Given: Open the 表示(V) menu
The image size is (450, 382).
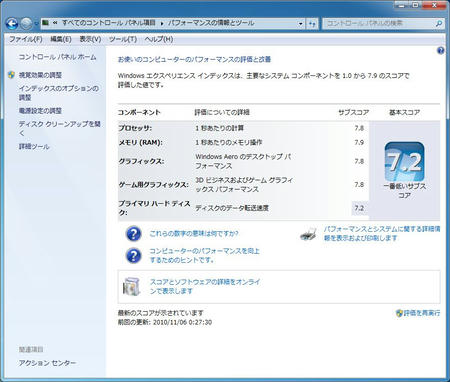Looking at the screenshot, I should (90, 39).
